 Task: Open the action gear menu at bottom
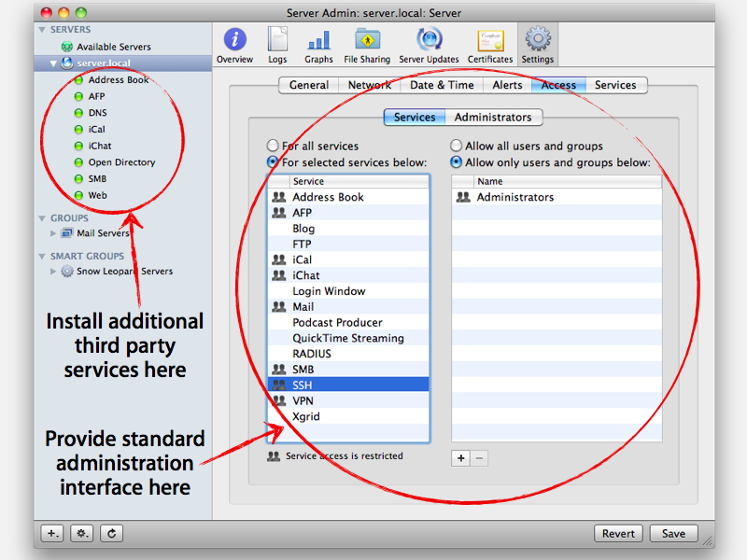(82, 533)
